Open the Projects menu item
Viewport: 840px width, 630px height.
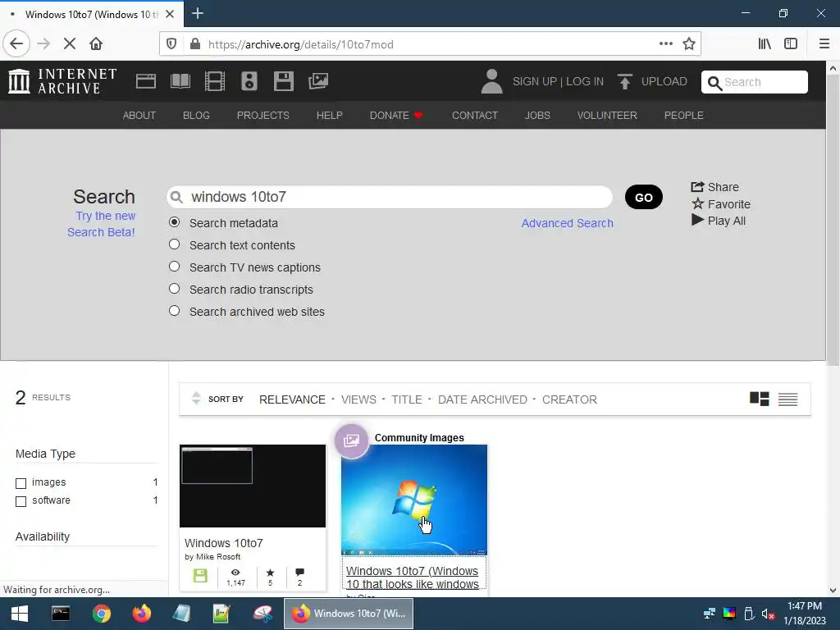coord(263,115)
